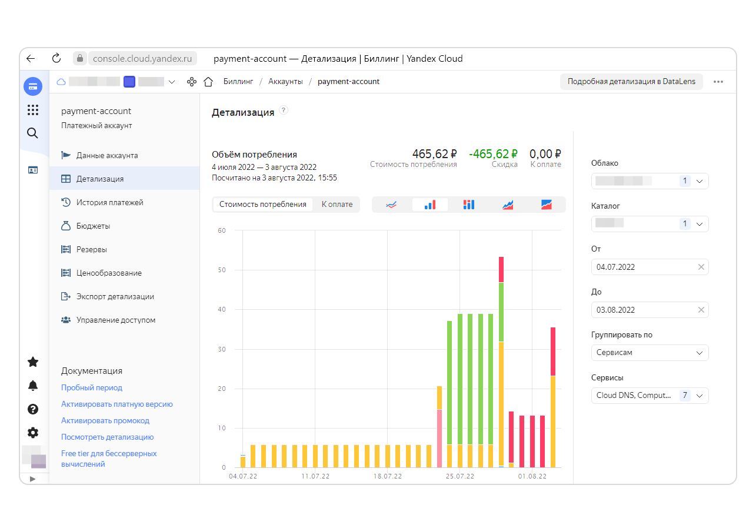Open Пробный период documentation link
Screen dimensions: 756x532
point(92,388)
